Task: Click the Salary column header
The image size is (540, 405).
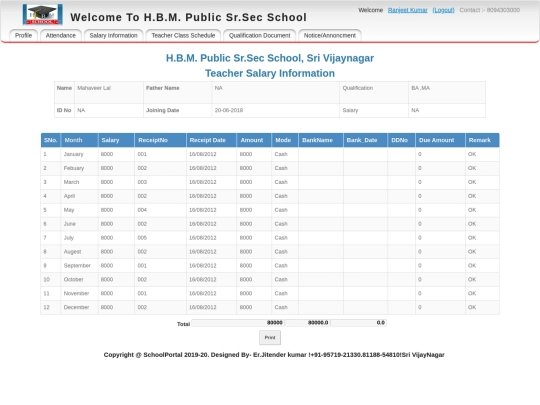Action: click(116, 140)
